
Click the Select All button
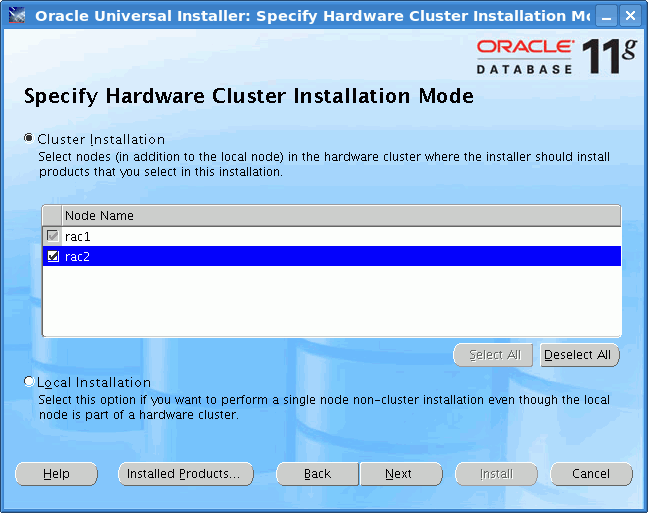pyautogui.click(x=493, y=355)
